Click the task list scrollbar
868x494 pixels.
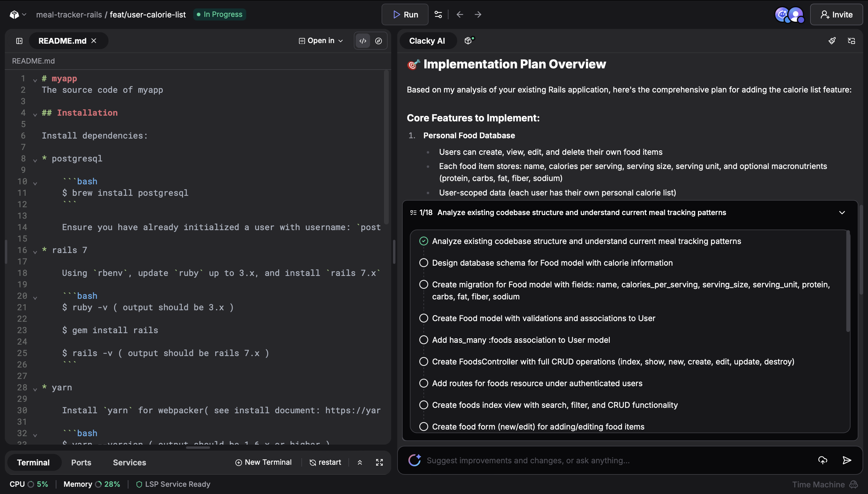point(848,281)
